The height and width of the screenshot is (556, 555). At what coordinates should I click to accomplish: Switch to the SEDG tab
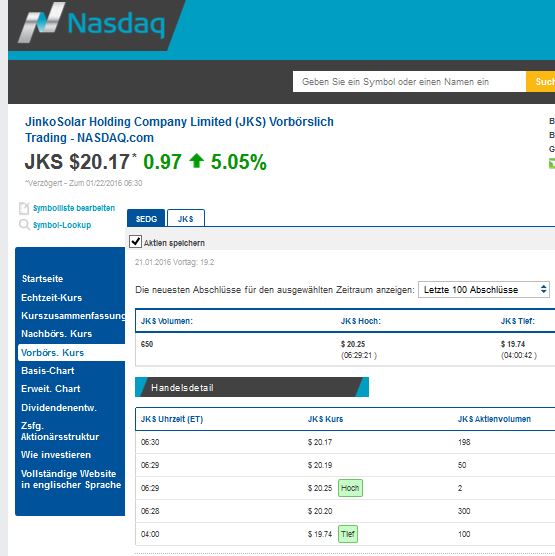coord(146,218)
